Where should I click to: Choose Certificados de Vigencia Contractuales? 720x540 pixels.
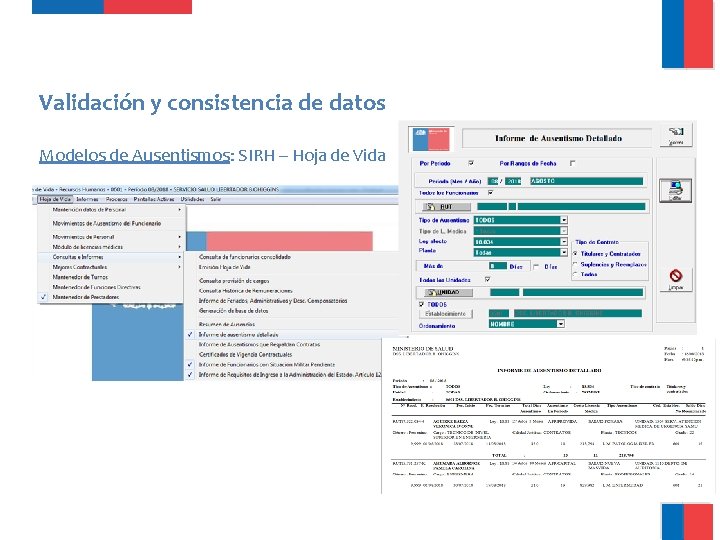[245, 354]
